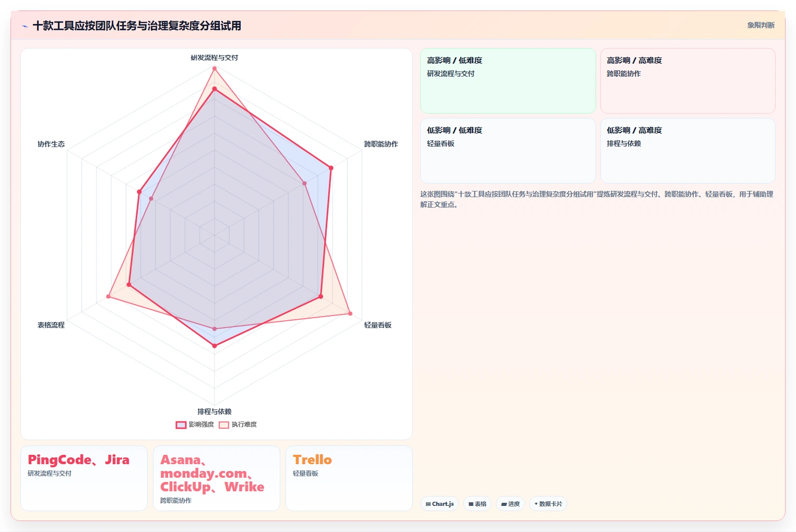The height and width of the screenshot is (532, 796).
Task: Select the Chart.js tag chip
Action: [x=439, y=504]
